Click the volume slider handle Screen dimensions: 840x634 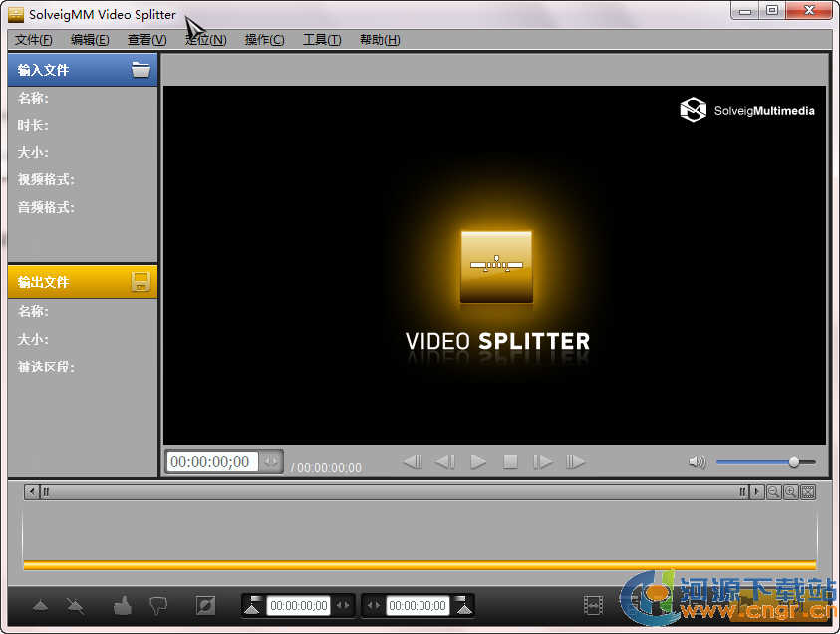click(x=794, y=462)
